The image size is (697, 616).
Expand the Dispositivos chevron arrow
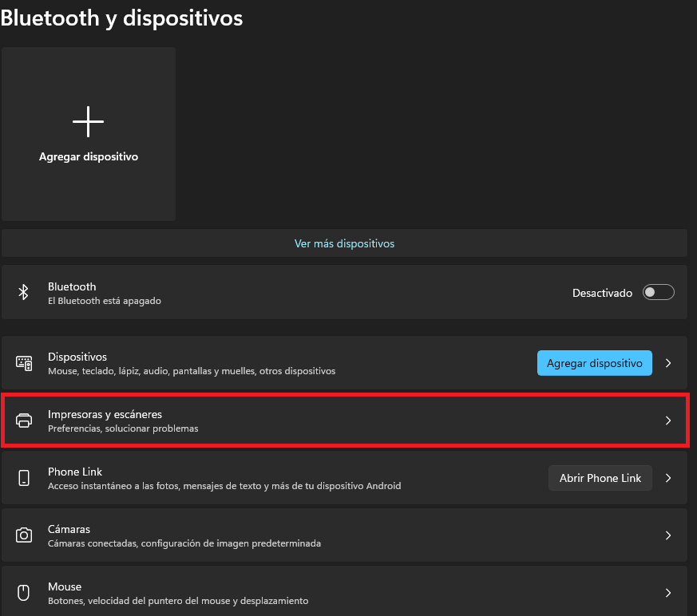click(x=668, y=363)
